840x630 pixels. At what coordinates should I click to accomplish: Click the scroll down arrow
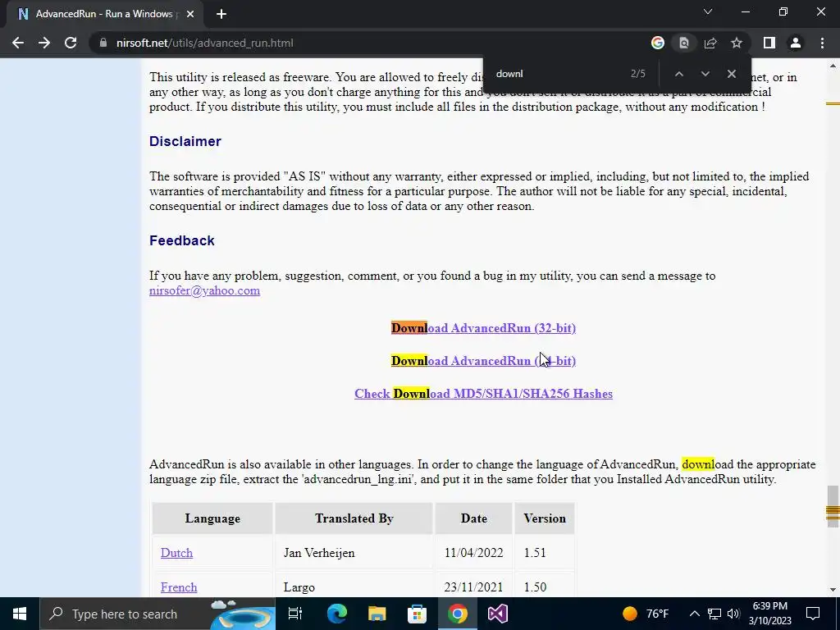tap(833, 590)
